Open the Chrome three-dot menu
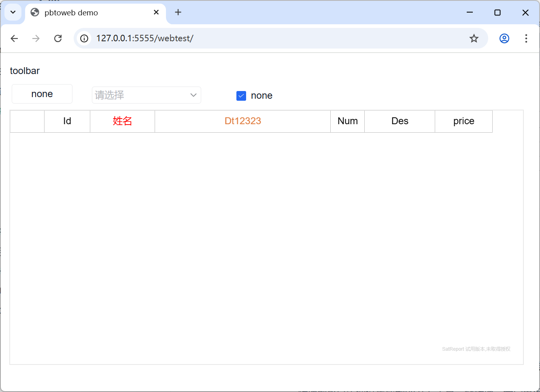The image size is (540, 392). 526,38
